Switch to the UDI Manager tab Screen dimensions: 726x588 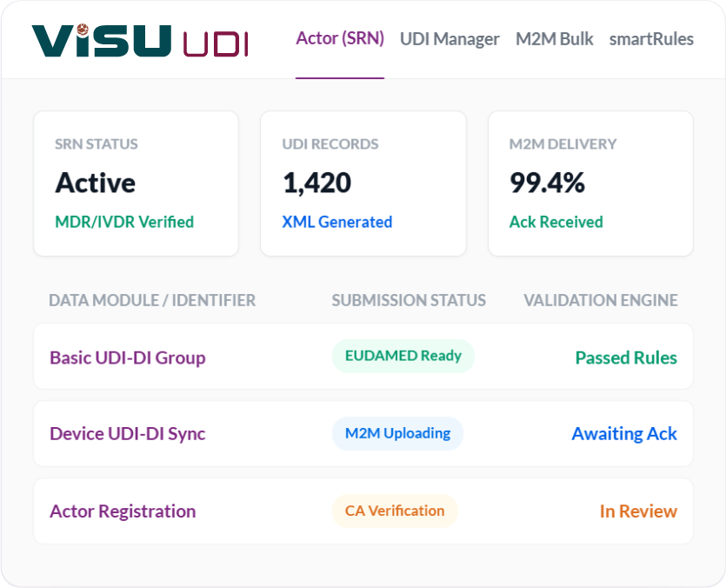click(x=450, y=39)
